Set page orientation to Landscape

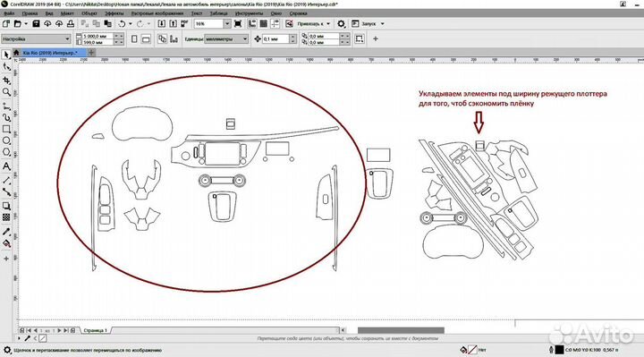pos(146,39)
